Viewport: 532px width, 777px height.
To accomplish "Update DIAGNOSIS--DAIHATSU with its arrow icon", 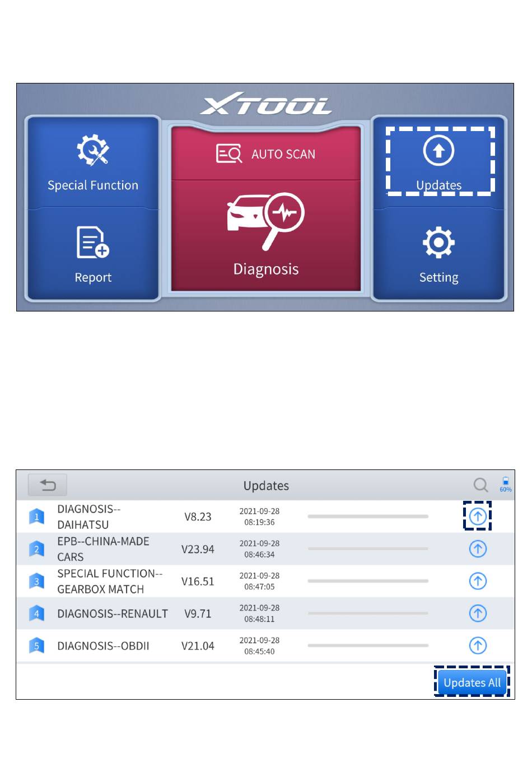I will tap(478, 517).
